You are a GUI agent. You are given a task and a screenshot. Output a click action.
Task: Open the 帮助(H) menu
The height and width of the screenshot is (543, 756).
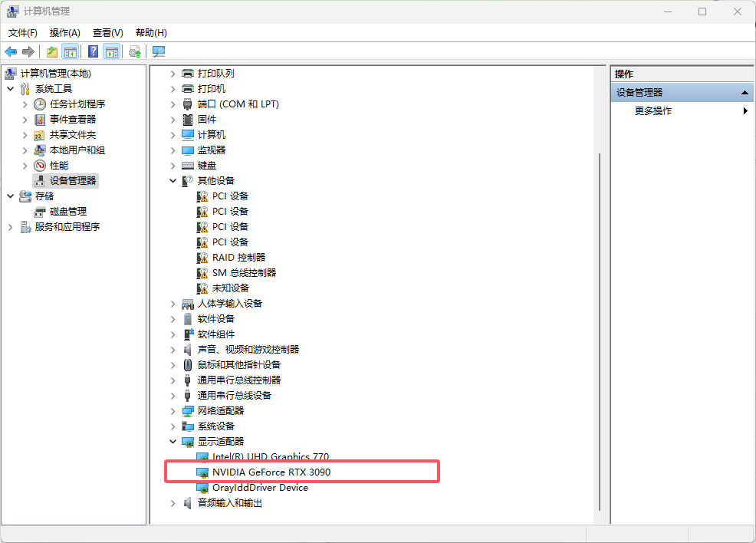151,33
